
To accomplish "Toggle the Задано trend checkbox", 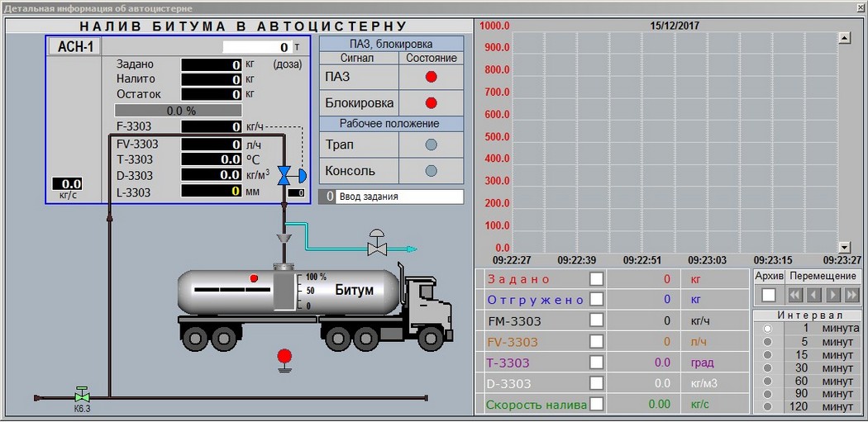I will pyautogui.click(x=596, y=279).
